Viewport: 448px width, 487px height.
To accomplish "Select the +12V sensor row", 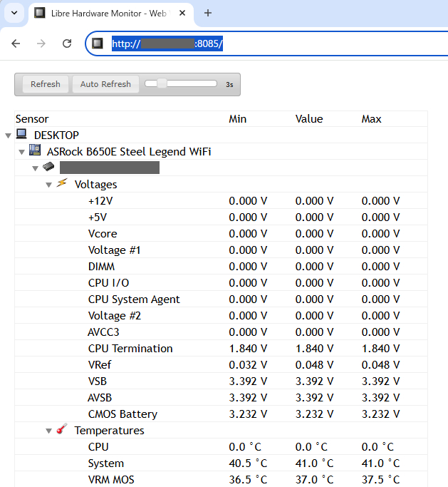I will pos(221,200).
